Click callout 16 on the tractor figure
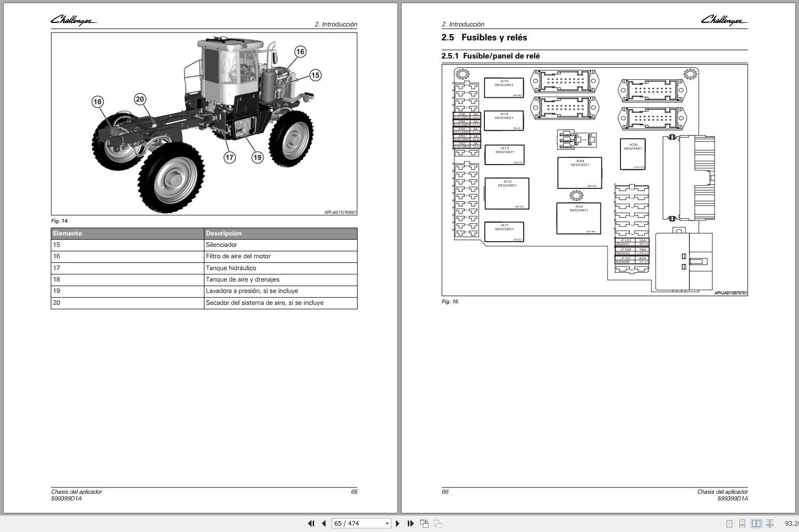 point(300,52)
